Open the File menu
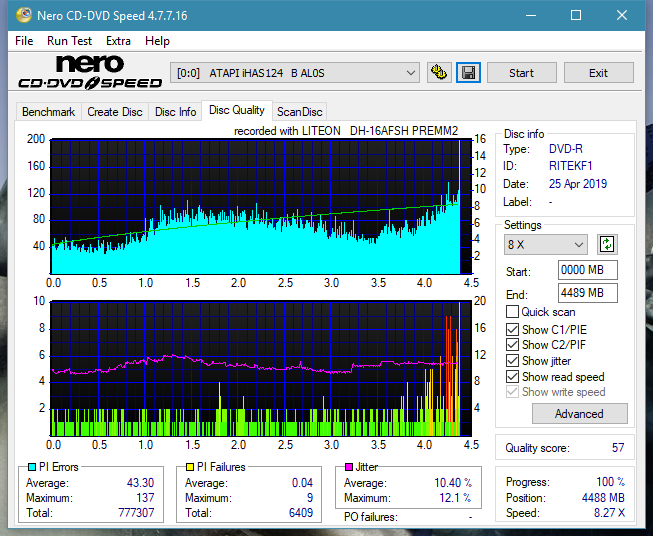Image resolution: width=653 pixels, height=536 pixels. point(24,41)
